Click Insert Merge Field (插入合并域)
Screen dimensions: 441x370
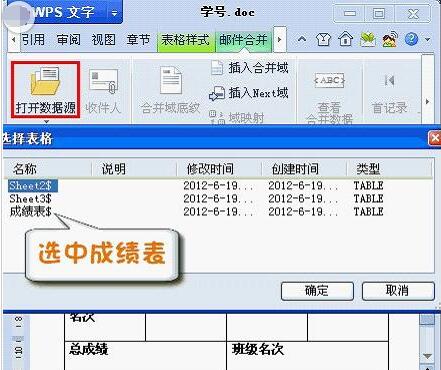point(250,68)
